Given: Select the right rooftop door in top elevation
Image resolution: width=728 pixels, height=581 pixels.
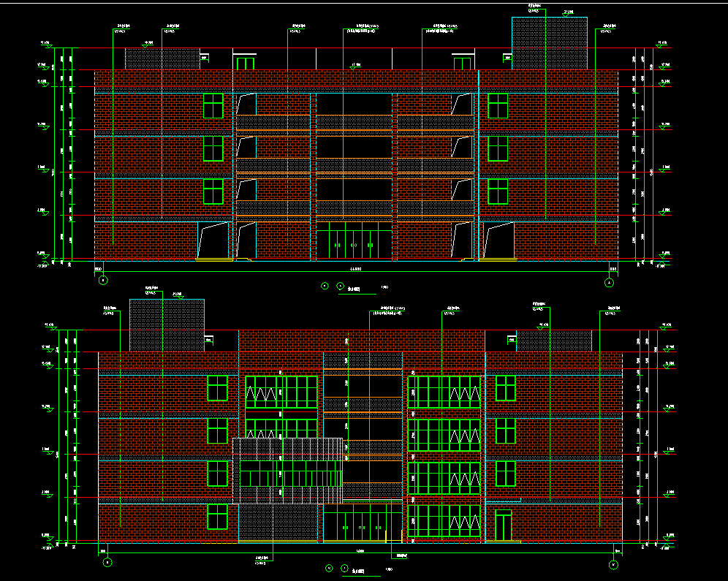Looking at the screenshot, I should coord(463,63).
